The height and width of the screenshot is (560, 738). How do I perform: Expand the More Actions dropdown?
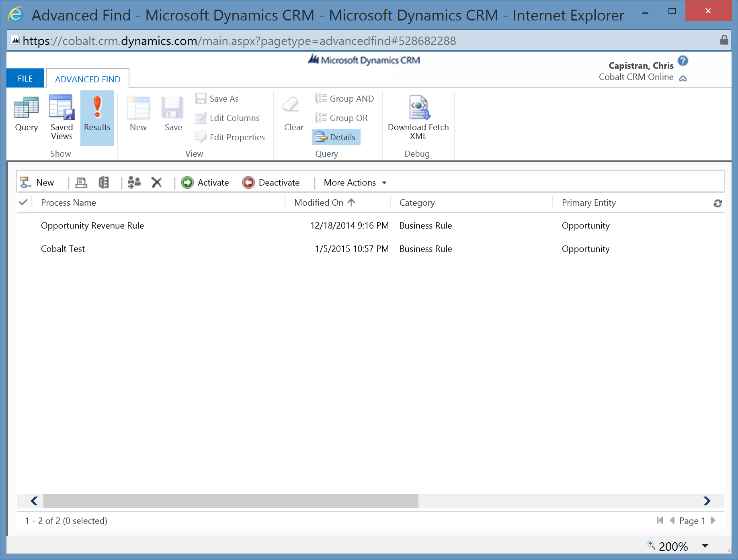[x=355, y=182]
